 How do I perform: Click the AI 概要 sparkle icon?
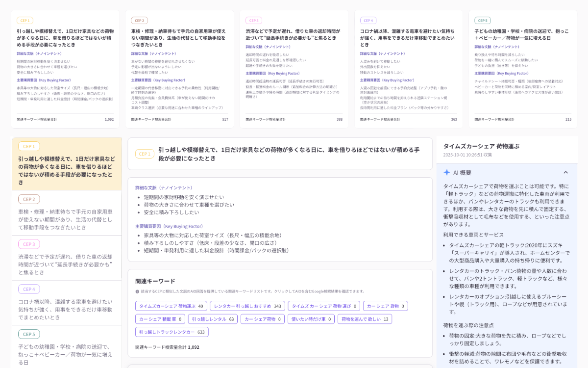point(446,172)
